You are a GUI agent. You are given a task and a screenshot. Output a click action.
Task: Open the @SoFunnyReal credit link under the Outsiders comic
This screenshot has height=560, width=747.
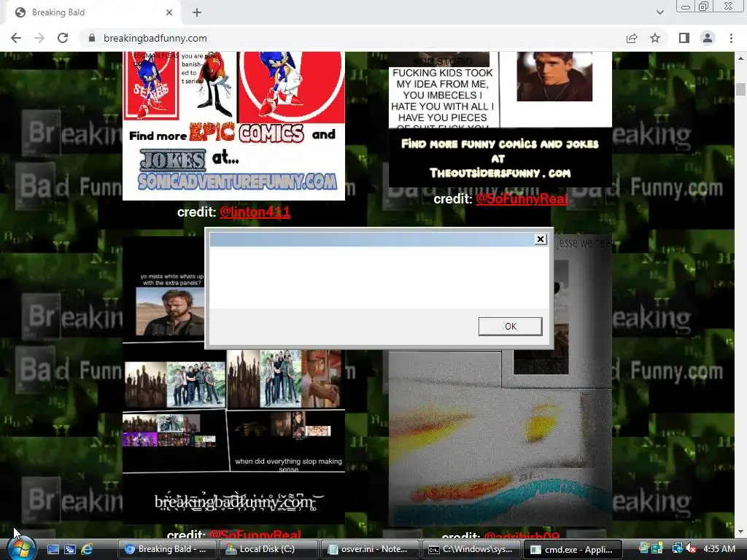coord(522,199)
